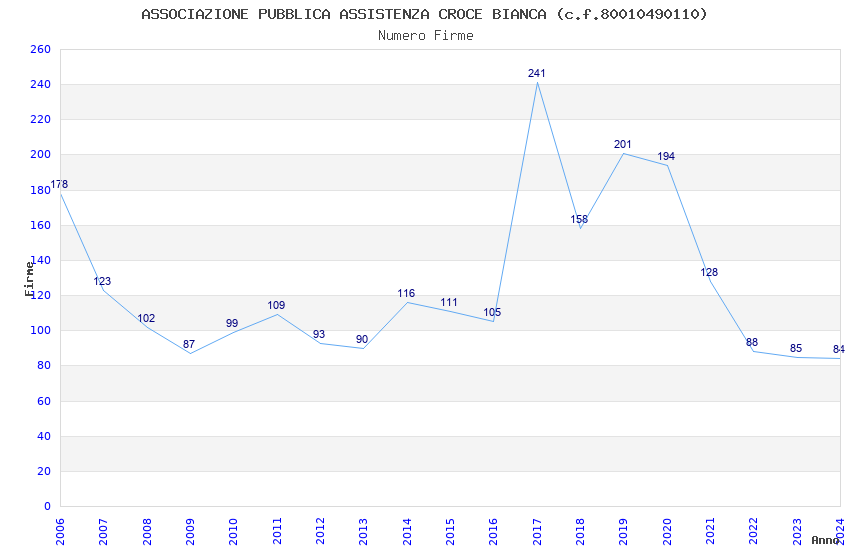850x550 pixels.
Task: Select the Numero Firme subtitle
Action: tap(425, 35)
